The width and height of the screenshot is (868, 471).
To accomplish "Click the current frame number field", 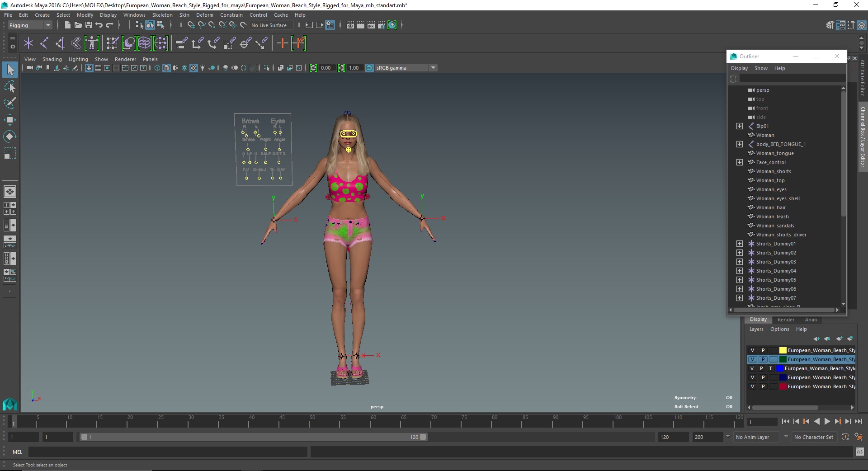I will (762, 422).
